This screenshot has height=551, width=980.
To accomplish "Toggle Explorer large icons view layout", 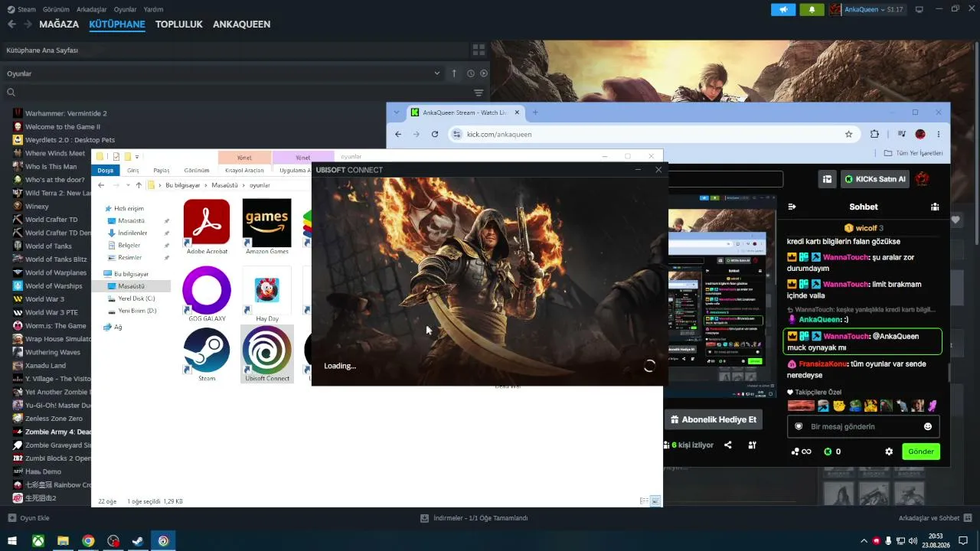I will click(656, 501).
